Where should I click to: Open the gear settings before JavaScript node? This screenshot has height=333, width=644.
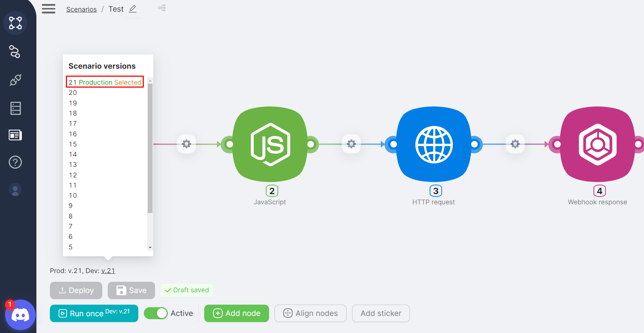coord(186,144)
